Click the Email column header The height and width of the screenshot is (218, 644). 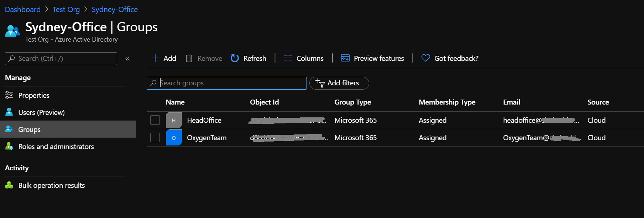point(512,102)
